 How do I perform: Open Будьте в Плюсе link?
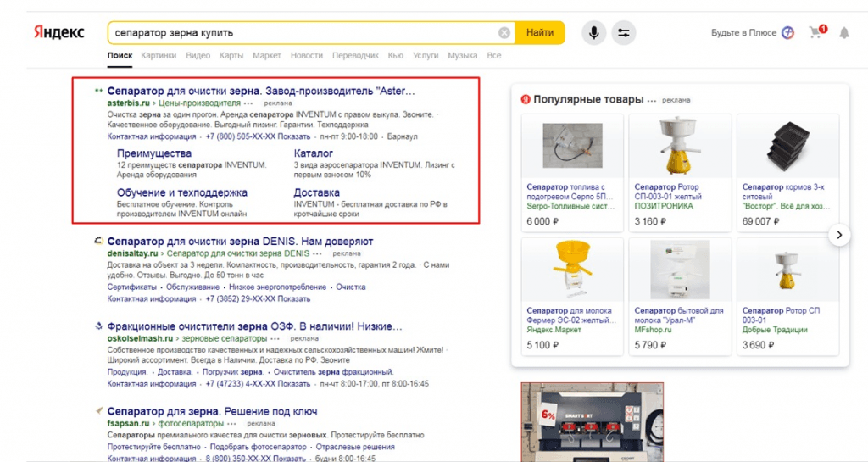(743, 33)
